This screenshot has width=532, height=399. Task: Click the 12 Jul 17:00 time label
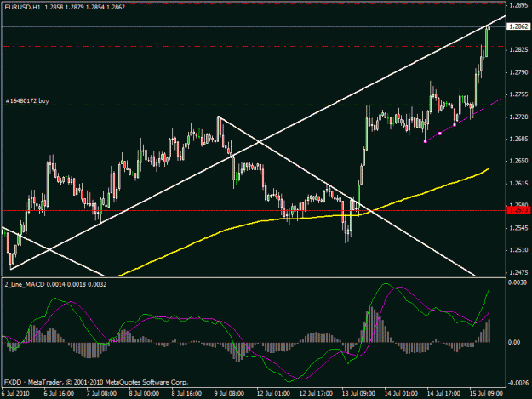(316, 394)
